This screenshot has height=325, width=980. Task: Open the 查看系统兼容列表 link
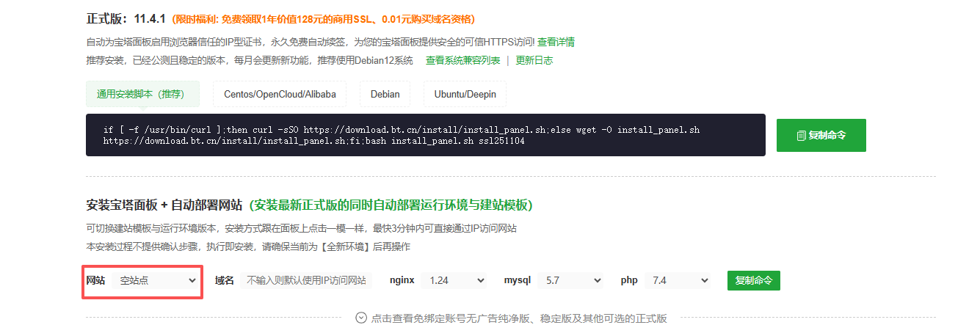coord(463,60)
